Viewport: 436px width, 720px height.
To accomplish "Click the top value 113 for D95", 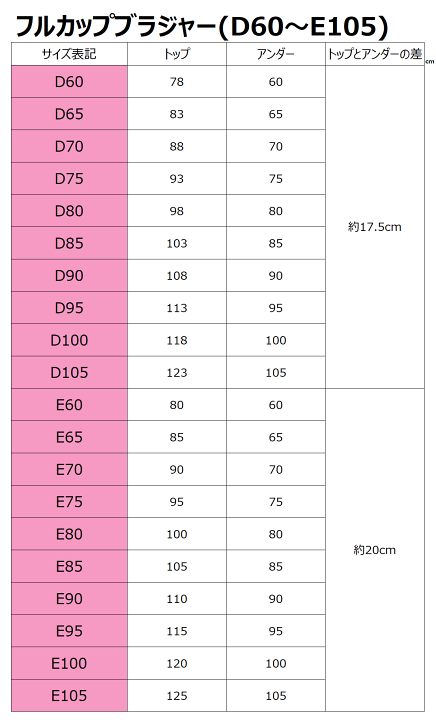I will click(x=177, y=308).
